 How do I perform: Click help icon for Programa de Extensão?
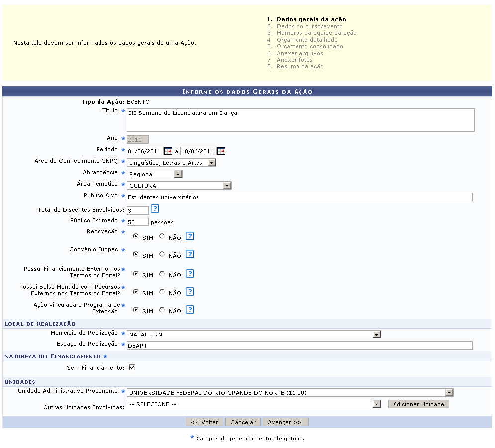point(190,310)
